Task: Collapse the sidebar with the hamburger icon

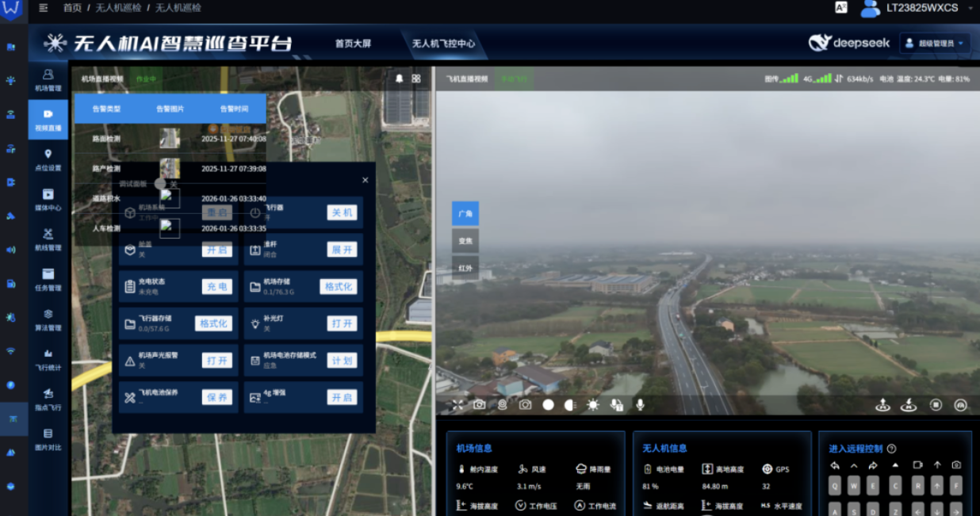Action: tap(43, 8)
